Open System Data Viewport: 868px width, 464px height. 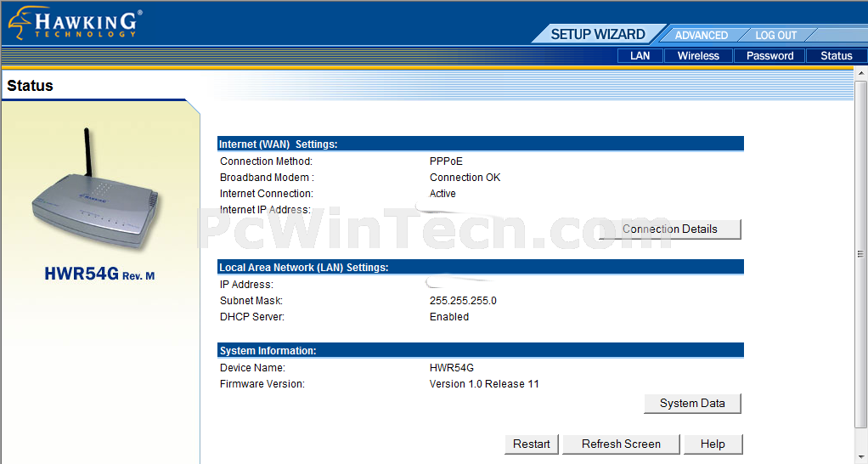(692, 403)
